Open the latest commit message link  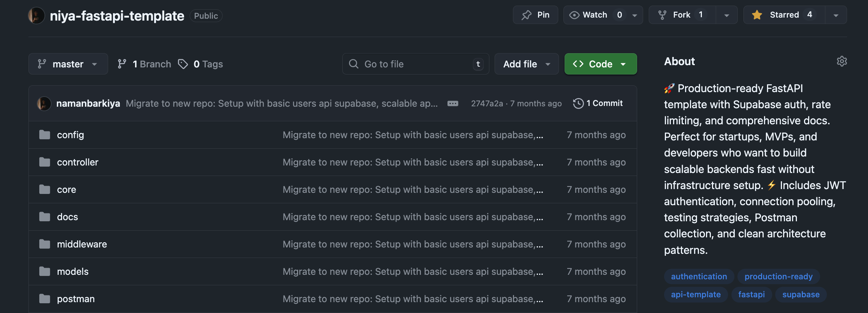tap(282, 103)
